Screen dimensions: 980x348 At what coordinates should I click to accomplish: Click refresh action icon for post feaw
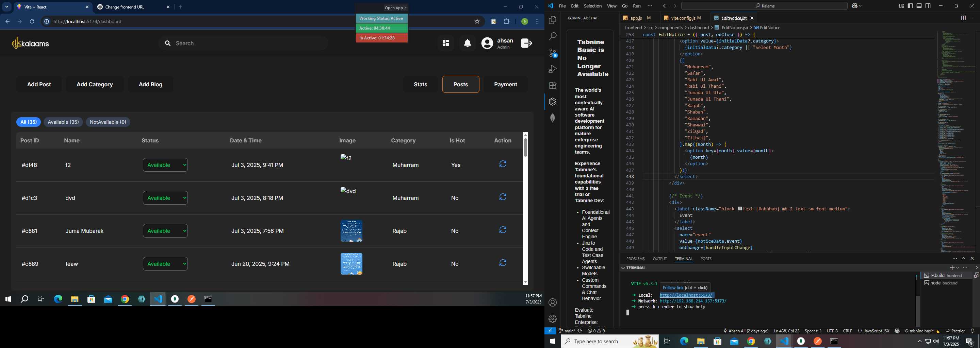click(503, 263)
